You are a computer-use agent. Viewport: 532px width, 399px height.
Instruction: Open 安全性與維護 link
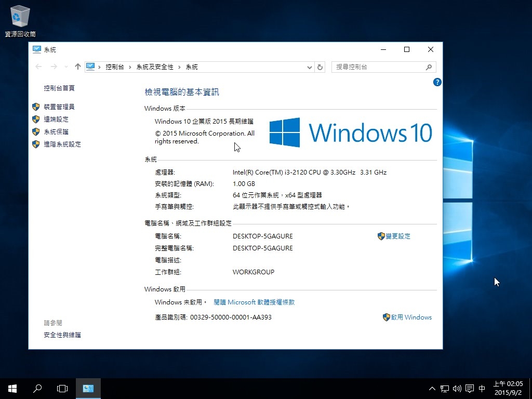tap(62, 335)
